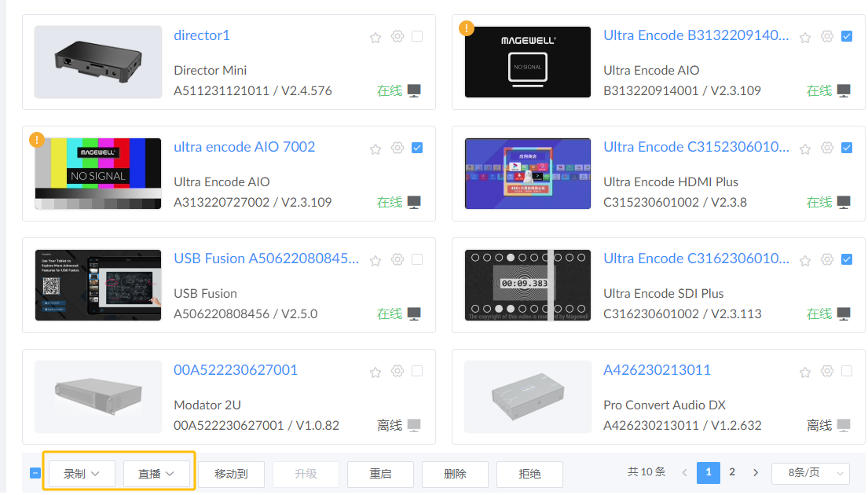Open settings gear for director1 device
The image size is (868, 495).
[397, 36]
